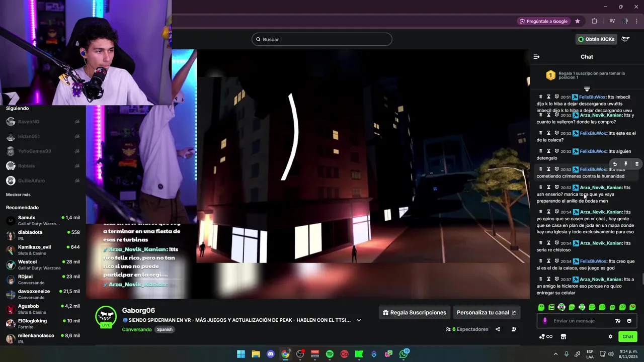Viewport: 644px width, 362px height.
Task: Open Discord from taskbar
Action: coord(271,354)
